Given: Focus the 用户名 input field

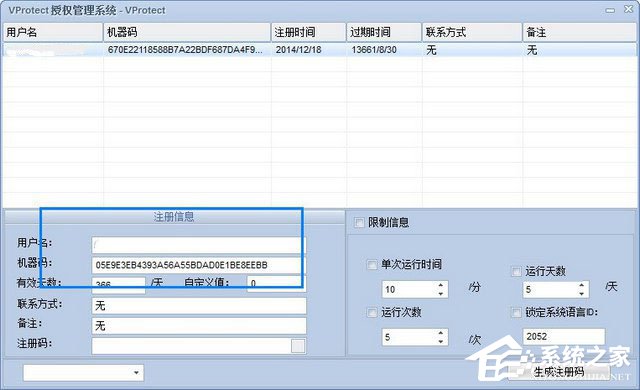Looking at the screenshot, I should [x=199, y=245].
